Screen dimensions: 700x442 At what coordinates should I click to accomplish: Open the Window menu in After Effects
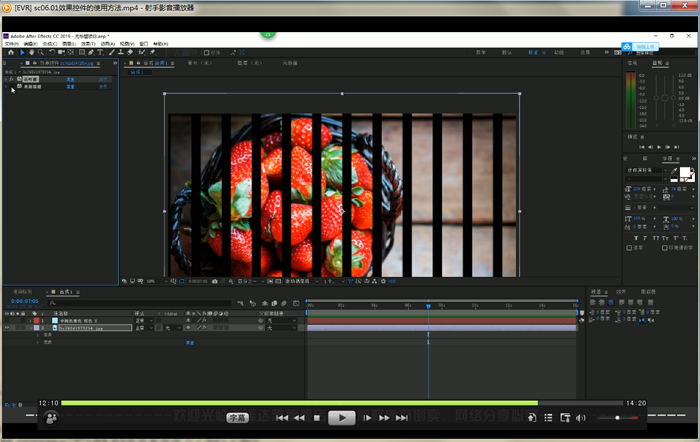click(144, 44)
